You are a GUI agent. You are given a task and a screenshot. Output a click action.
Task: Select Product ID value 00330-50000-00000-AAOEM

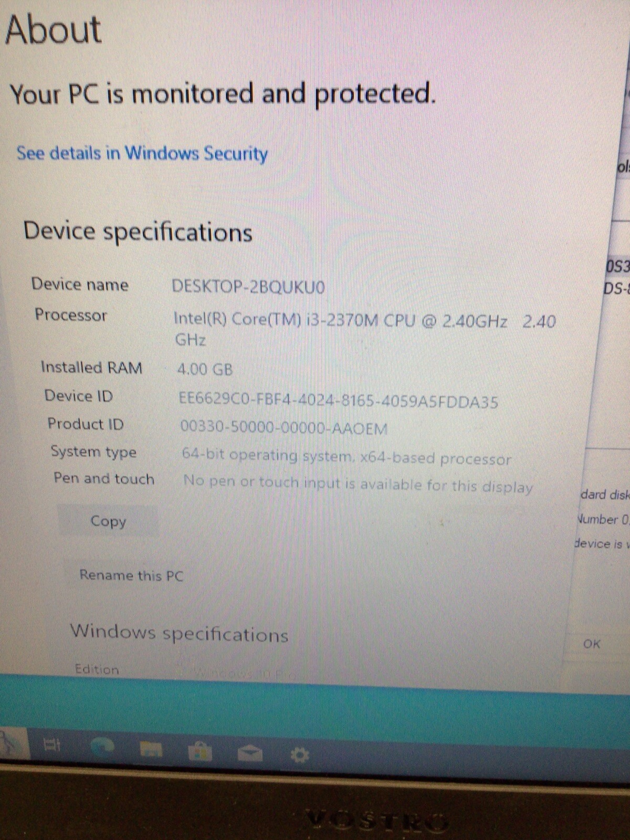pos(284,428)
